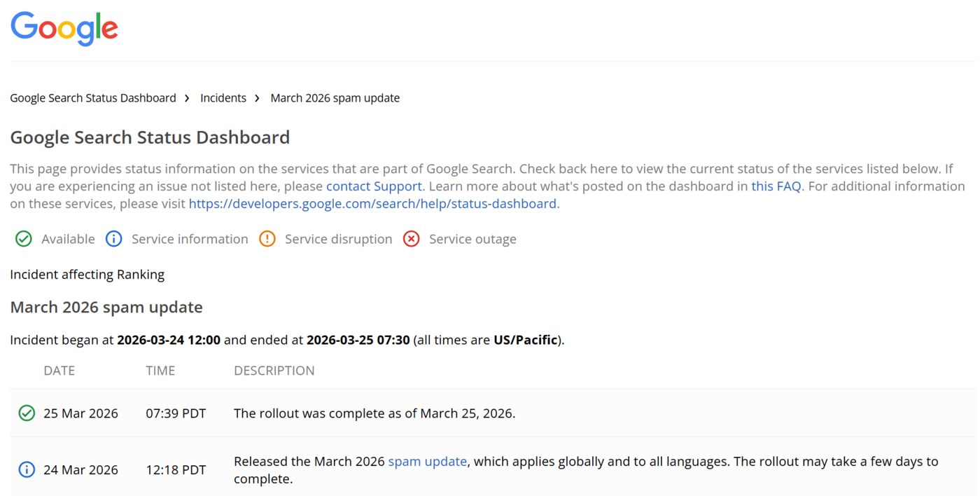Open the Incidents breadcrumb item
980x496 pixels.
click(x=223, y=97)
